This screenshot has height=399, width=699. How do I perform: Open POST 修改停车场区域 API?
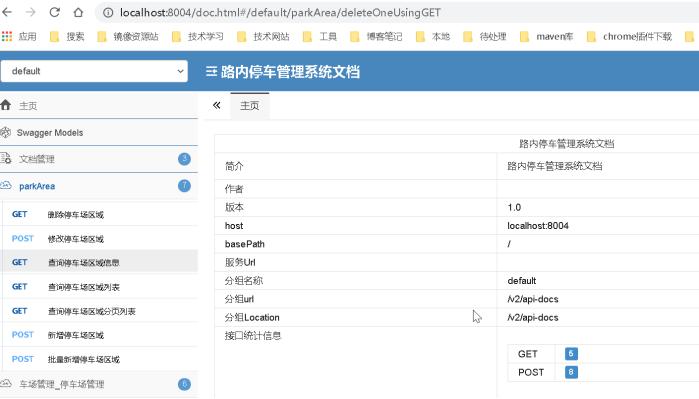(x=100, y=239)
